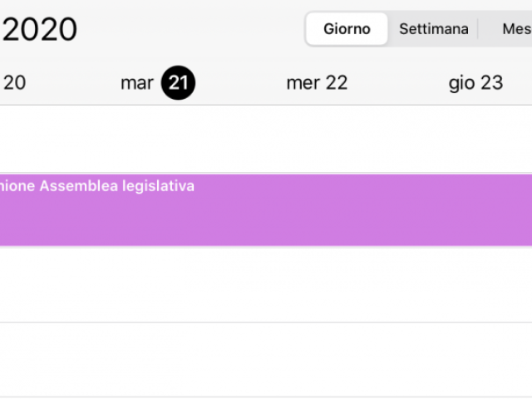Select day 20 in the week strip

(14, 83)
